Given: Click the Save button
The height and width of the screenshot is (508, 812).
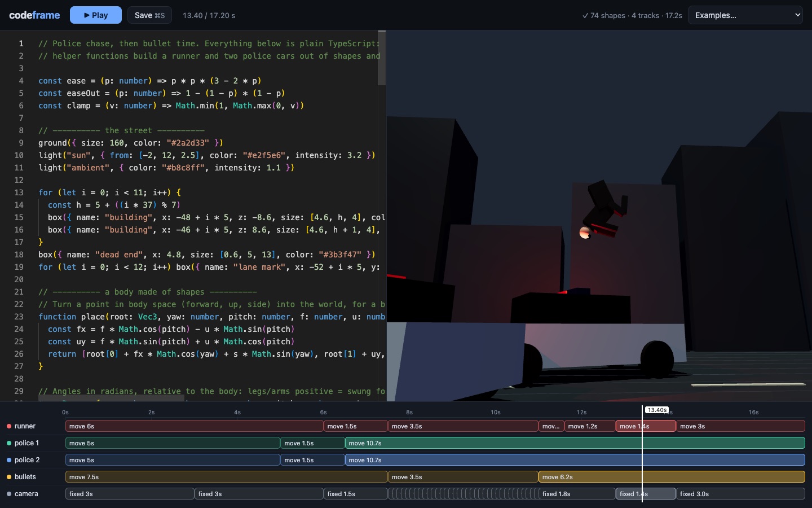Looking at the screenshot, I should pos(149,15).
